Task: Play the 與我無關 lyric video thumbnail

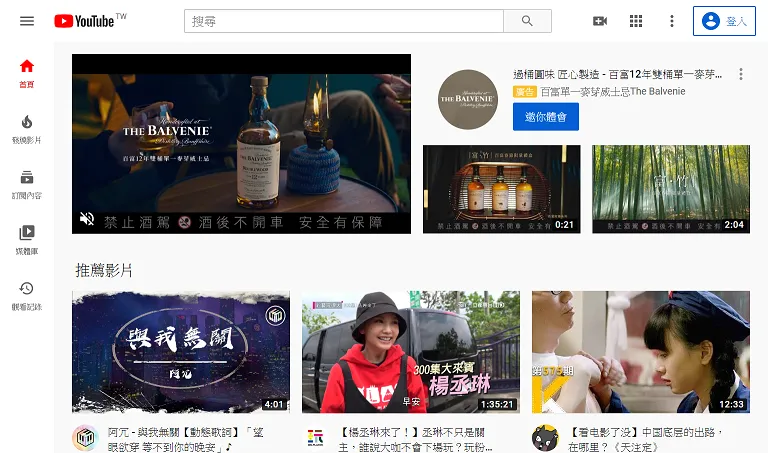Action: click(181, 352)
